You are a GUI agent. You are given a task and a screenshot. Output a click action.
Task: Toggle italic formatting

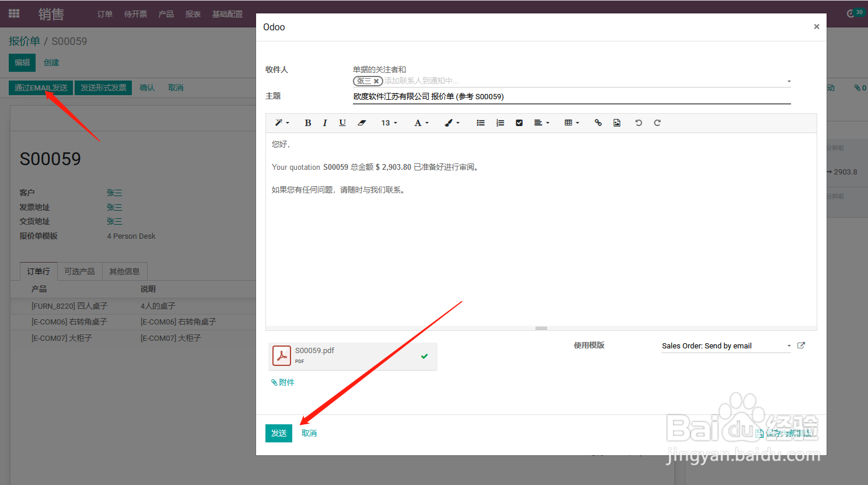pyautogui.click(x=325, y=123)
